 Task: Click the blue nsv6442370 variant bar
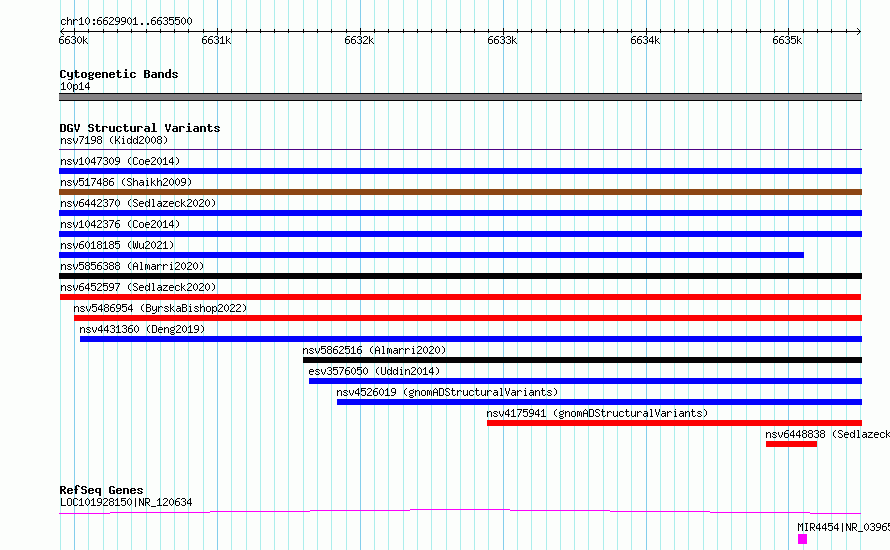[x=460, y=213]
